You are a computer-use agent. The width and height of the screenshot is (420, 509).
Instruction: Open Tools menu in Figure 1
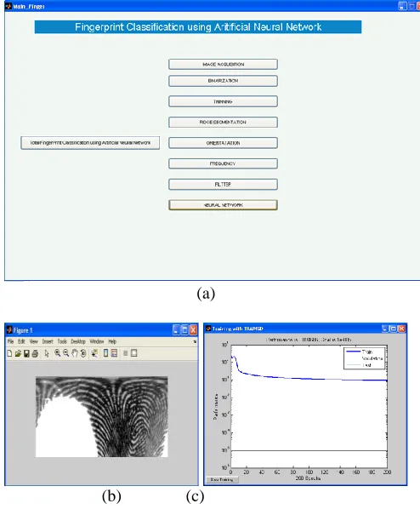tap(62, 341)
